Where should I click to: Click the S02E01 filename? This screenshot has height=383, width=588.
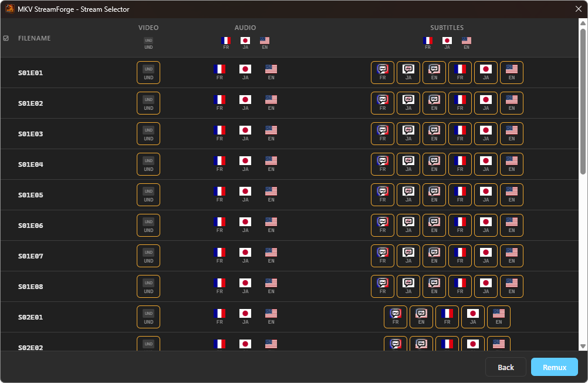click(x=31, y=317)
